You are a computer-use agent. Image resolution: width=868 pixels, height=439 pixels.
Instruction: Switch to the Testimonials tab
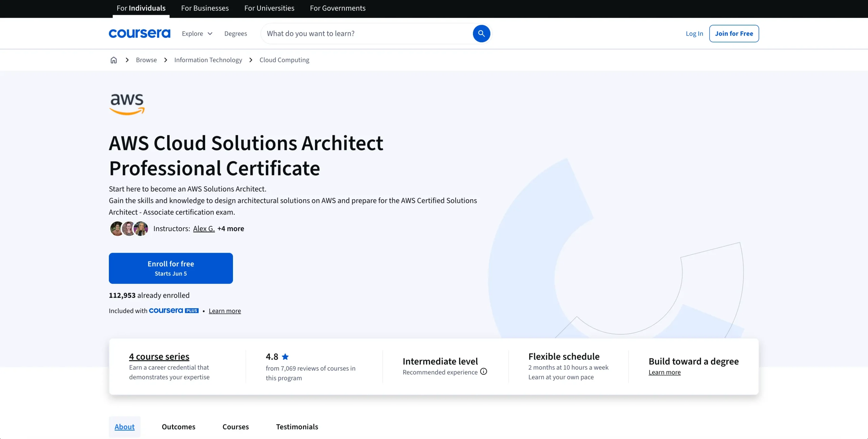297,427
